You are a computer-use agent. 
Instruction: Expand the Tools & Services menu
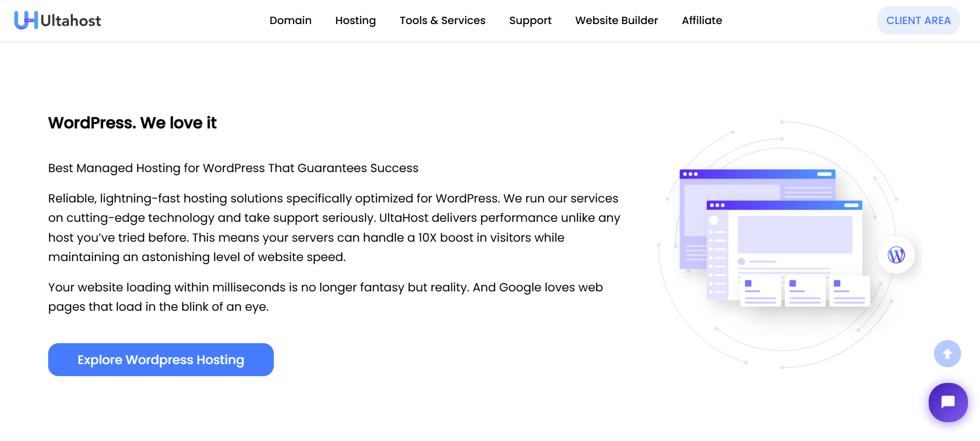click(x=442, y=20)
